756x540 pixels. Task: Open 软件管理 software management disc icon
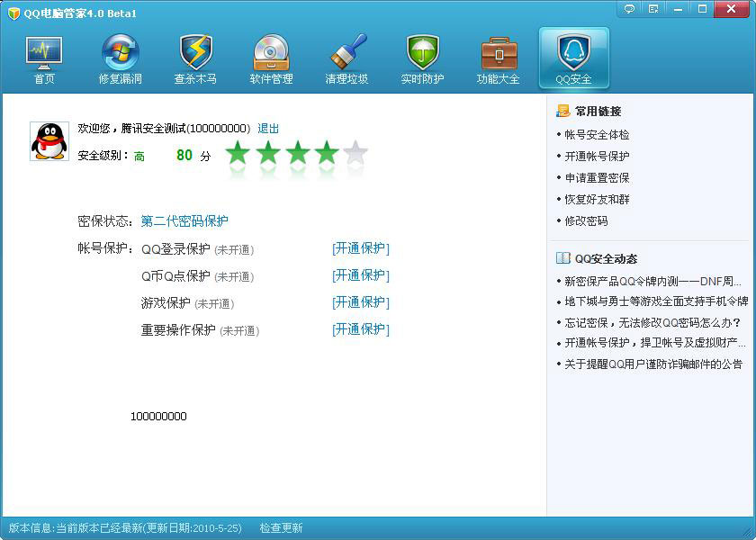pyautogui.click(x=271, y=59)
